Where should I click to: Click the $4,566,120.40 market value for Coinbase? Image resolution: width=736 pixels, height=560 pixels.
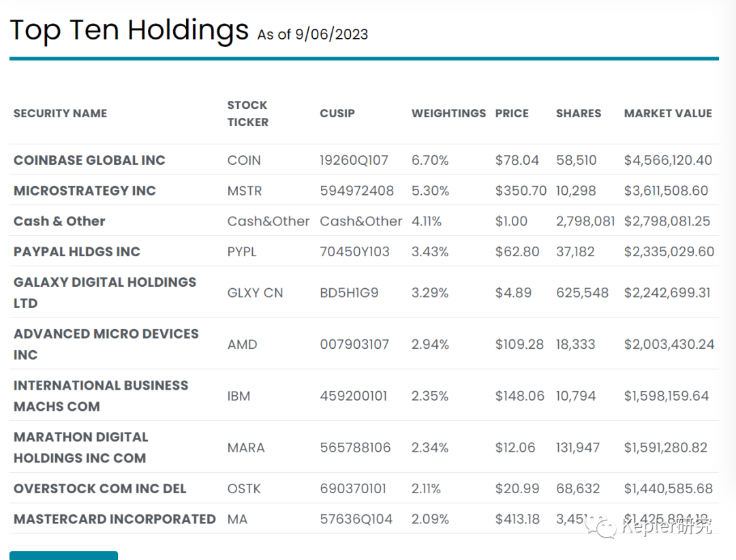coord(668,161)
